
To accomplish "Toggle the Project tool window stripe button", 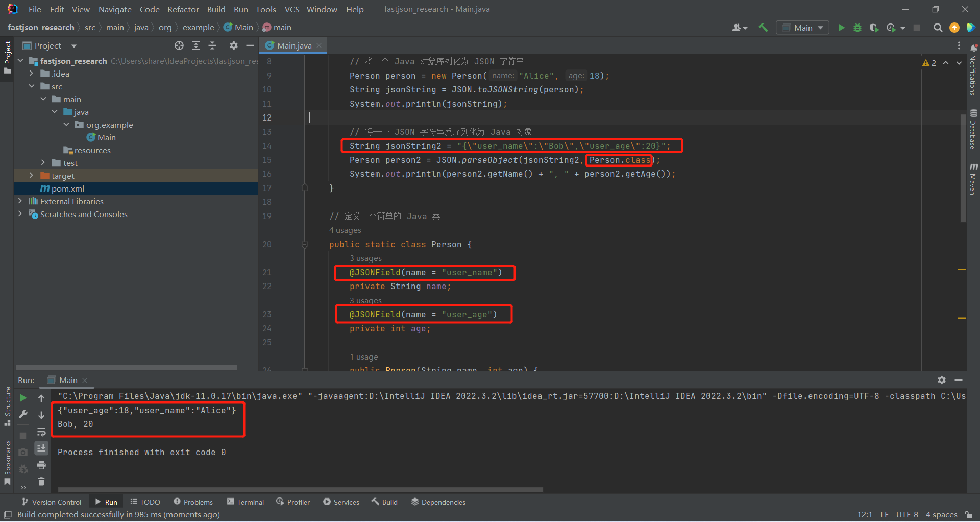I will coord(7,57).
